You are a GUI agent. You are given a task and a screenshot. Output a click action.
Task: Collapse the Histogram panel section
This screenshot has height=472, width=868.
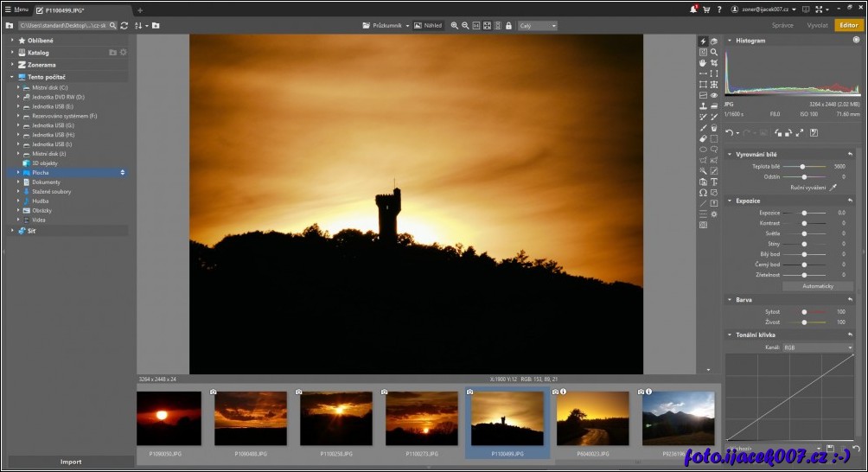click(x=729, y=40)
